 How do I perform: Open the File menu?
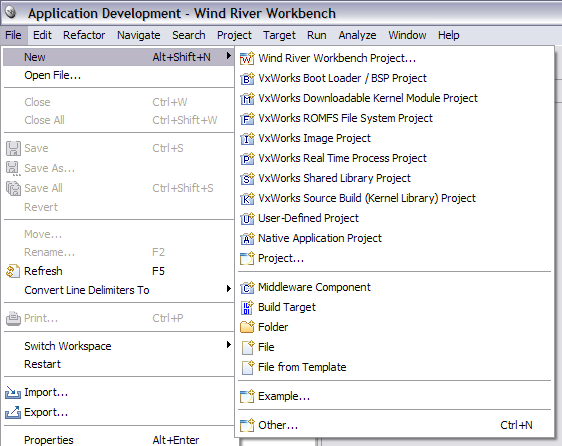(13, 35)
